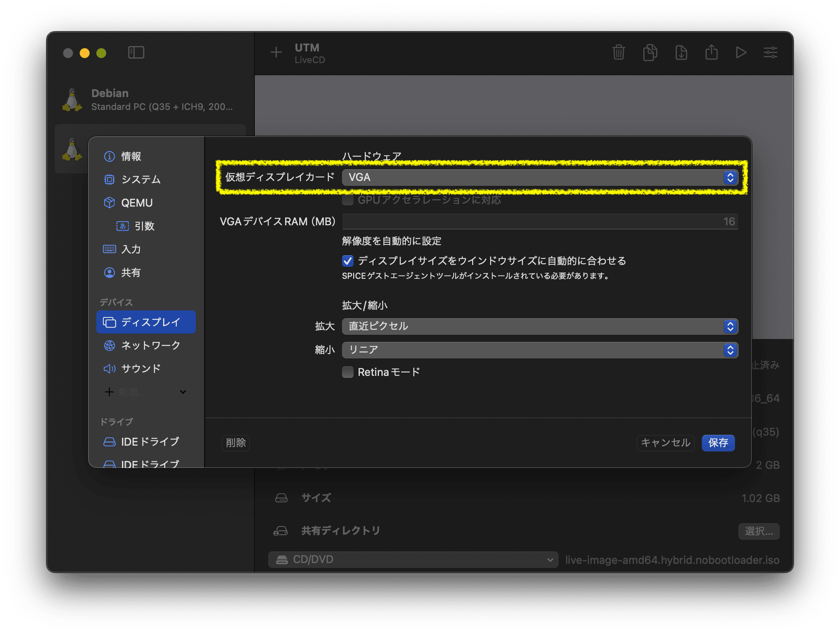Select ディスプレイ in device list
This screenshot has width=840, height=634.
point(146,322)
